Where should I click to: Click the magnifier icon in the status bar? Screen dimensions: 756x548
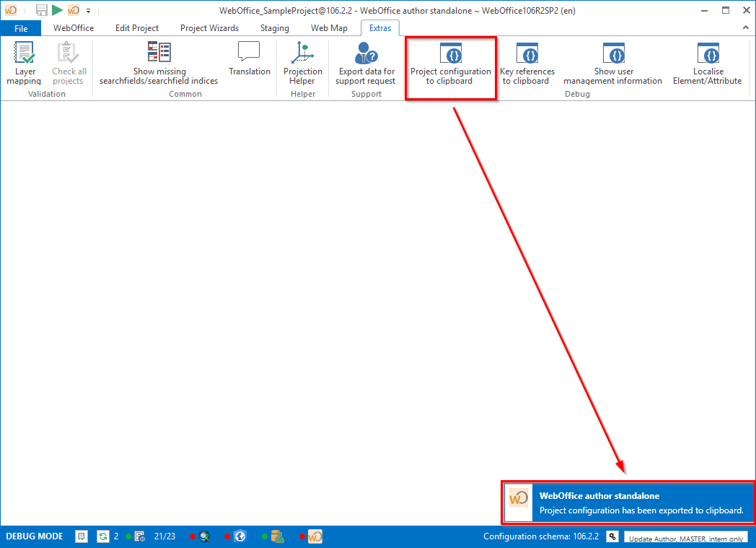[x=204, y=536]
